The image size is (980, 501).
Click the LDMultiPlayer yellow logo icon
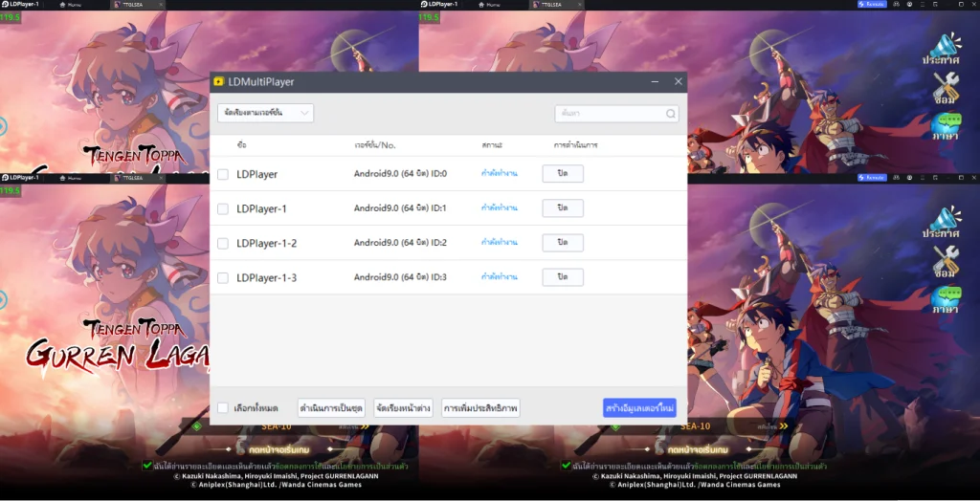(219, 82)
